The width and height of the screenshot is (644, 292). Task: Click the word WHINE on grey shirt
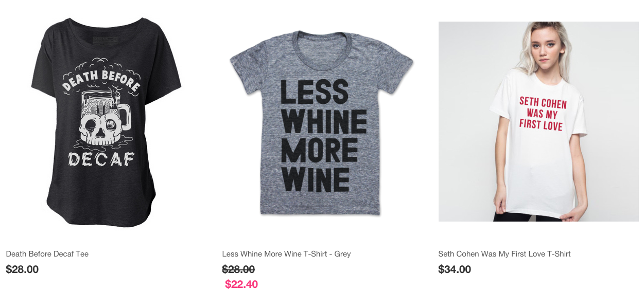click(324, 122)
